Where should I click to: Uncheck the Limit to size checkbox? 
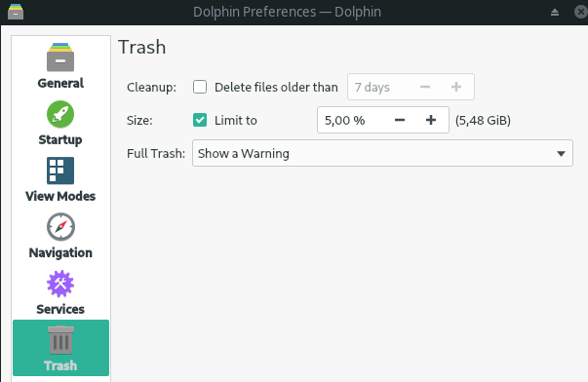pyautogui.click(x=200, y=120)
